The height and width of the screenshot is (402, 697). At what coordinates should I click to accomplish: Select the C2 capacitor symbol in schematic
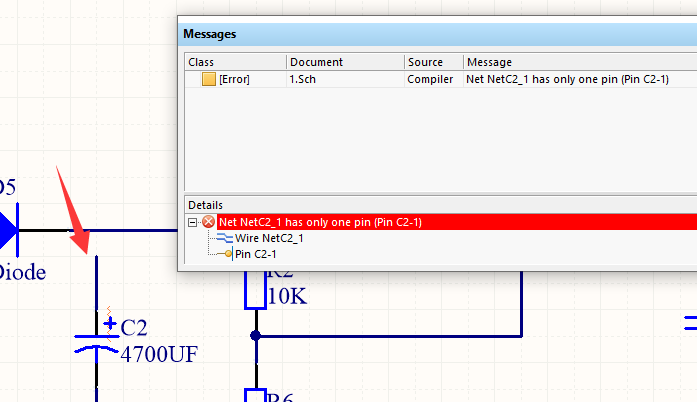[x=96, y=343]
